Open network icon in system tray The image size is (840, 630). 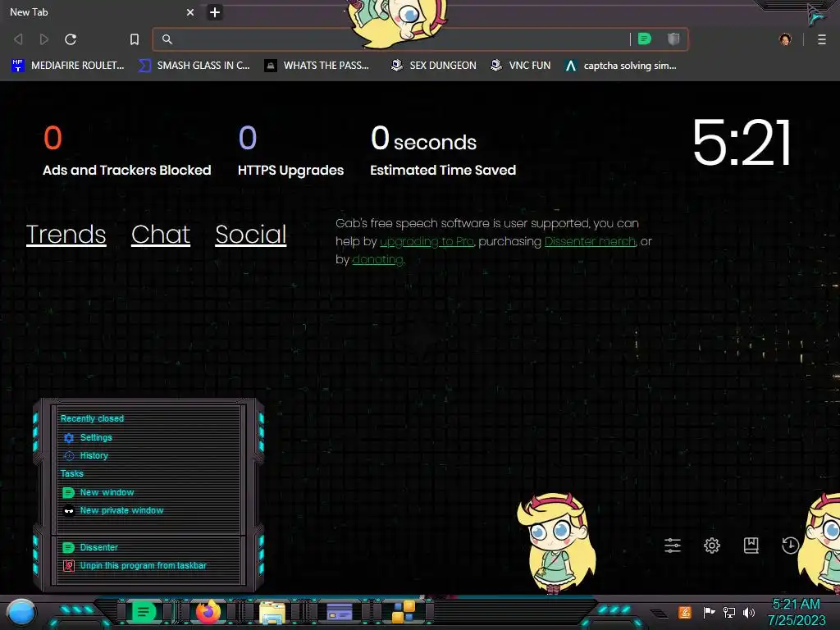(x=729, y=612)
